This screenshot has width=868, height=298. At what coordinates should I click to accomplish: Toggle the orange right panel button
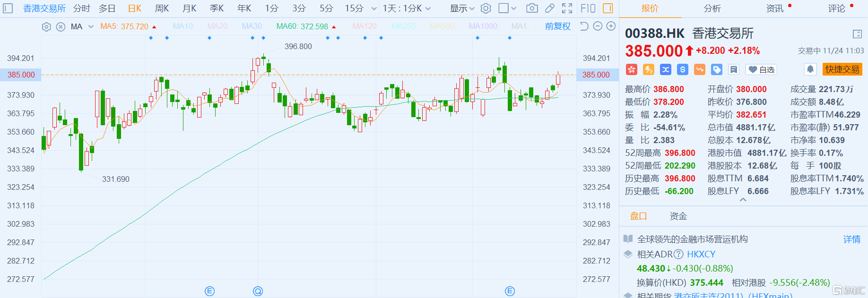click(608, 8)
